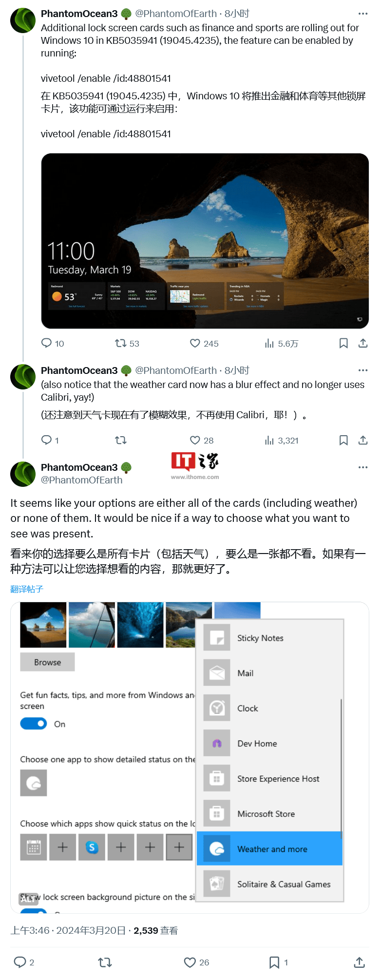The height and width of the screenshot is (980, 380).
Task: Open the ALT description badge on image
Action: pyautogui.click(x=28, y=899)
